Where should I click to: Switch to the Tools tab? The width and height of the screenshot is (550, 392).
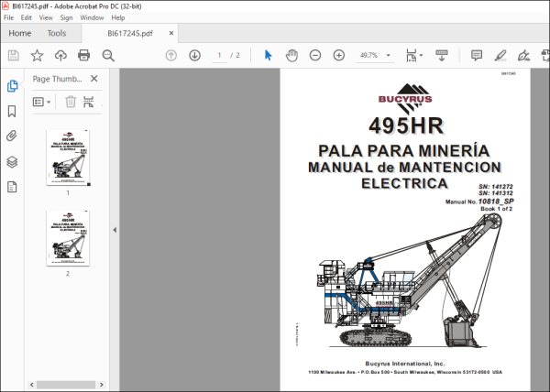tap(57, 33)
